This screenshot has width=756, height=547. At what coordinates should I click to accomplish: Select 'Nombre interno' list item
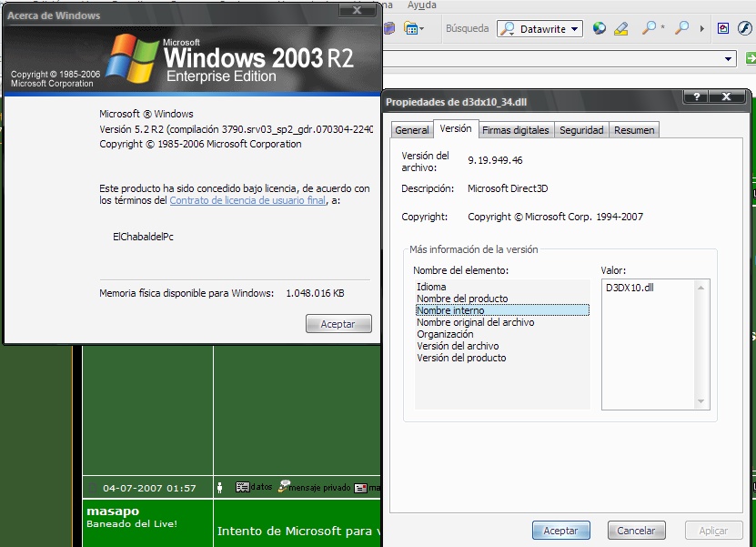[x=502, y=310]
